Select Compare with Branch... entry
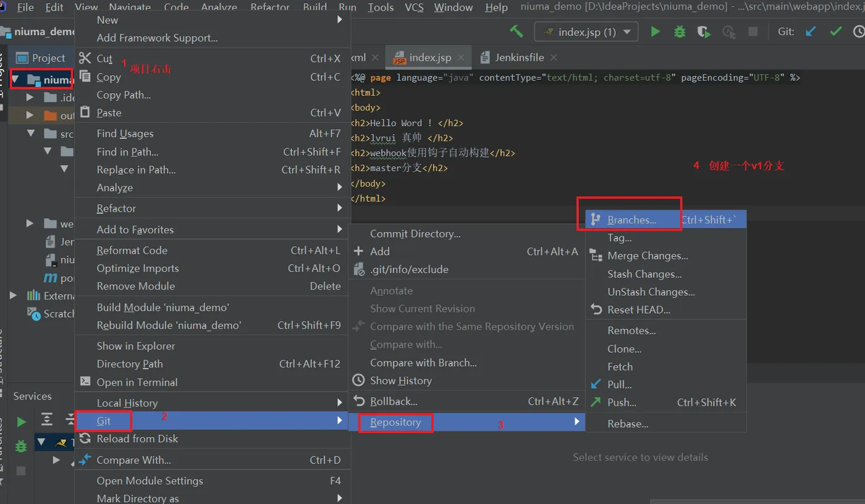The height and width of the screenshot is (504, 865). tap(466, 363)
